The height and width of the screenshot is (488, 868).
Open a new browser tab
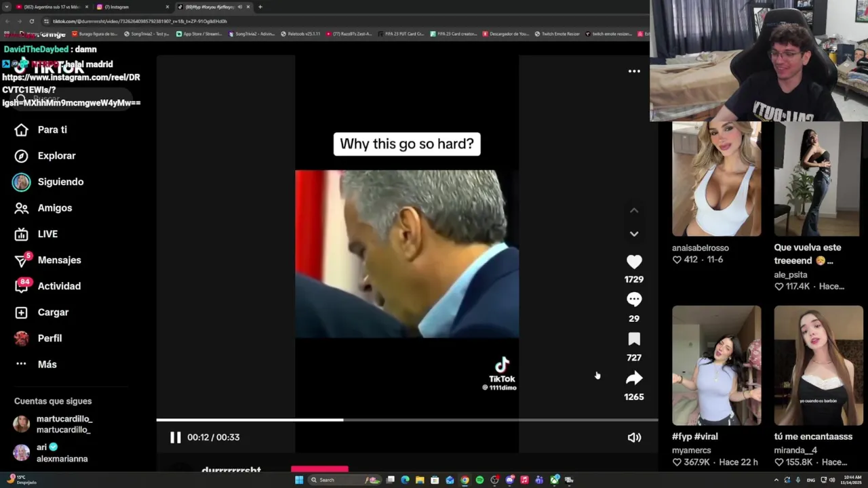pos(260,7)
